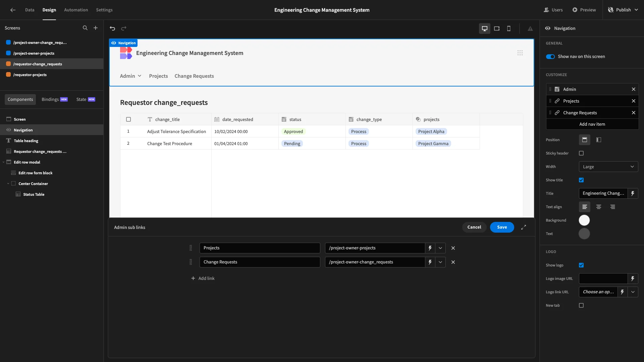Open the Settings tab
644x362 pixels.
pyautogui.click(x=104, y=10)
